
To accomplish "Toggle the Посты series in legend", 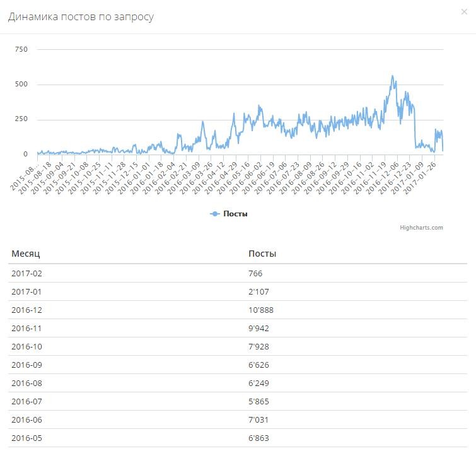I will (x=229, y=214).
